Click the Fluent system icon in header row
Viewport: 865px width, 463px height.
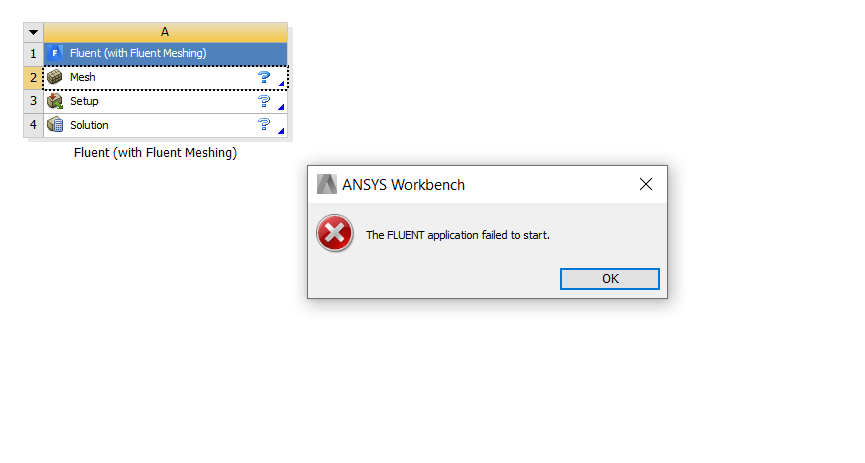[x=55, y=54]
